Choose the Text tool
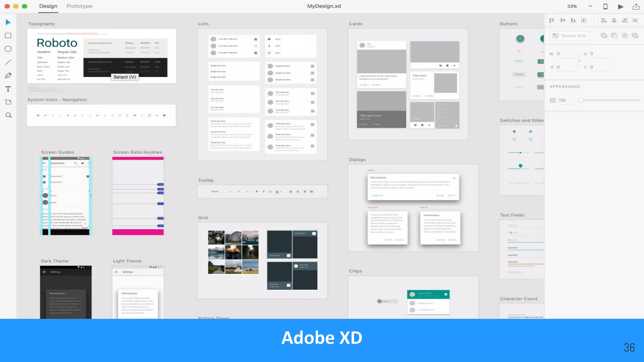This screenshot has height=362, width=644. 8,89
